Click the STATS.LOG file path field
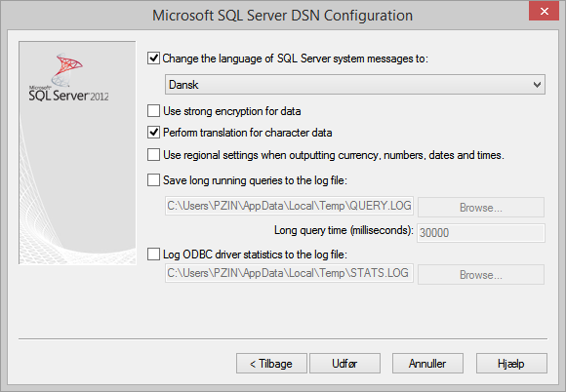Viewport: 566px width, 392px height. click(x=289, y=273)
